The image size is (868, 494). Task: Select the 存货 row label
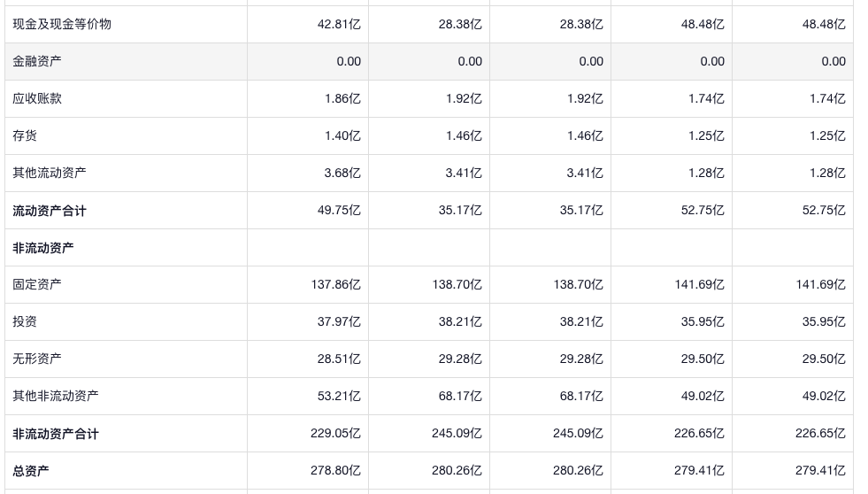tap(25, 135)
